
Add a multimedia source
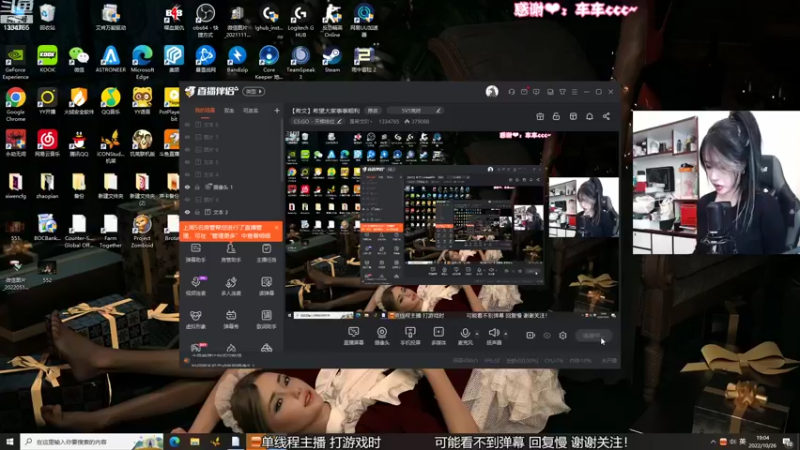tap(438, 336)
